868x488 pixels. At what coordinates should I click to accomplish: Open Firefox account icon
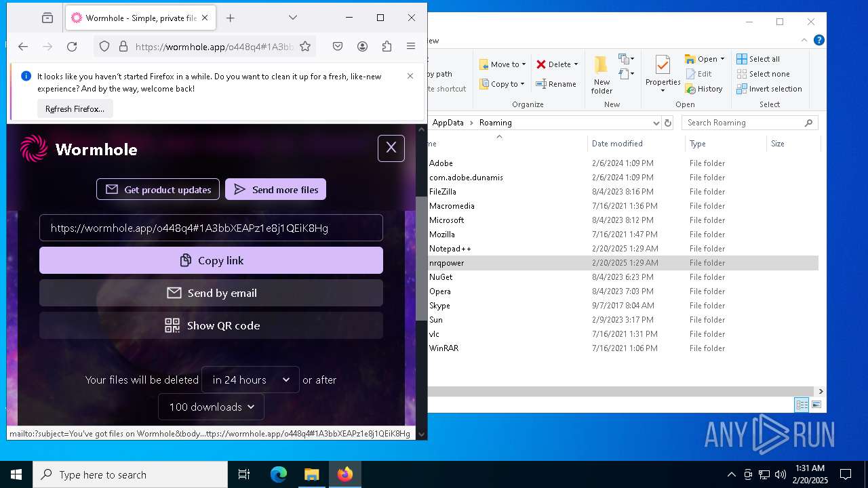[362, 46]
